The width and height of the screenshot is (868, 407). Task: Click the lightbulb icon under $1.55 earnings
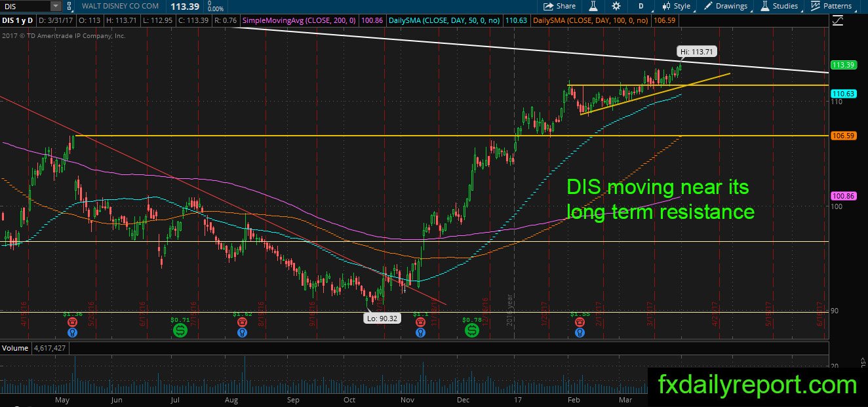click(580, 332)
